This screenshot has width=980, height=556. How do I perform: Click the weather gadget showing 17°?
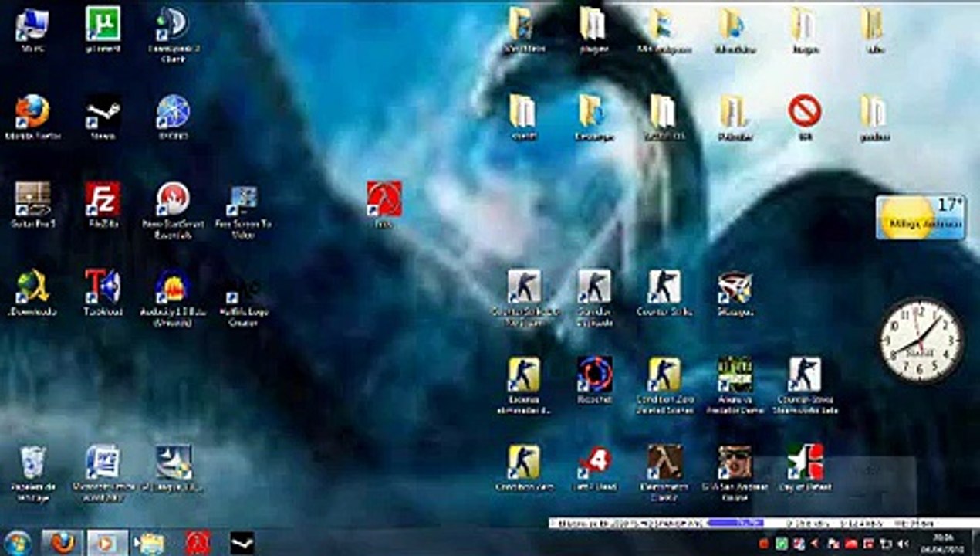920,217
